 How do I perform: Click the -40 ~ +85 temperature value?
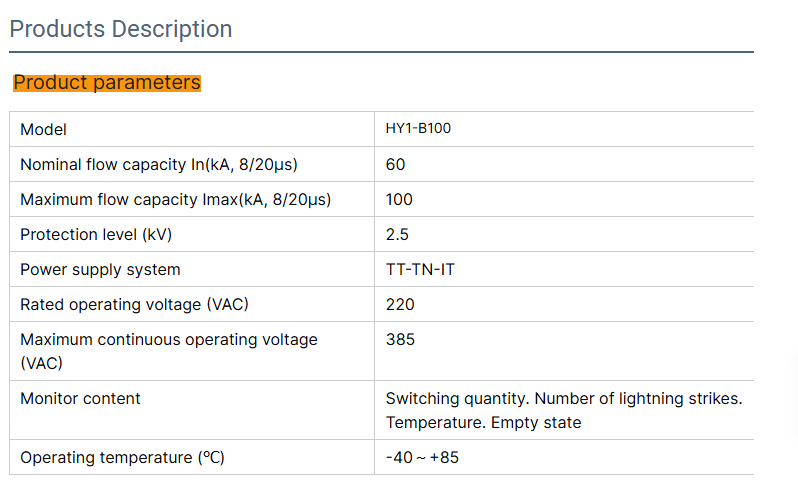click(422, 457)
